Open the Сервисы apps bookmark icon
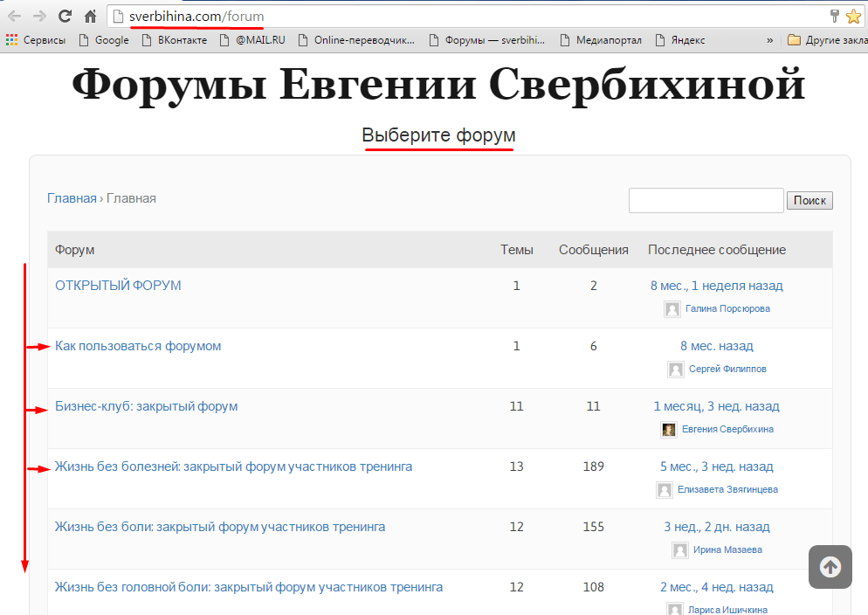Viewport: 868px width, 615px height. coord(11,39)
